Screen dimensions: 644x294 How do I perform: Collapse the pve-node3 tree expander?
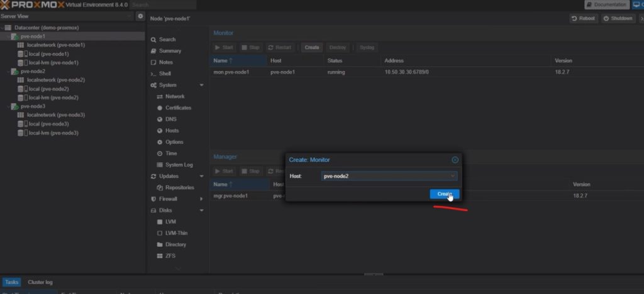[x=9, y=107]
